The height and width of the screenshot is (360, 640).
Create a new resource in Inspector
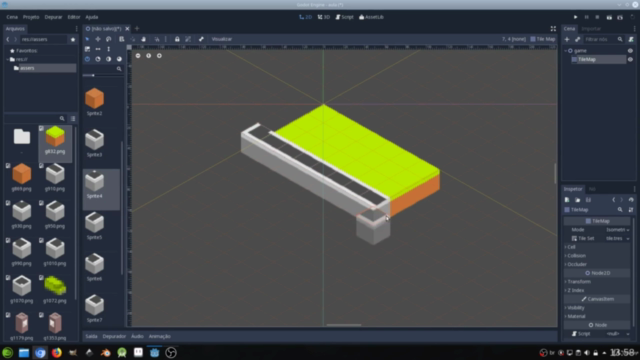[x=567, y=200]
